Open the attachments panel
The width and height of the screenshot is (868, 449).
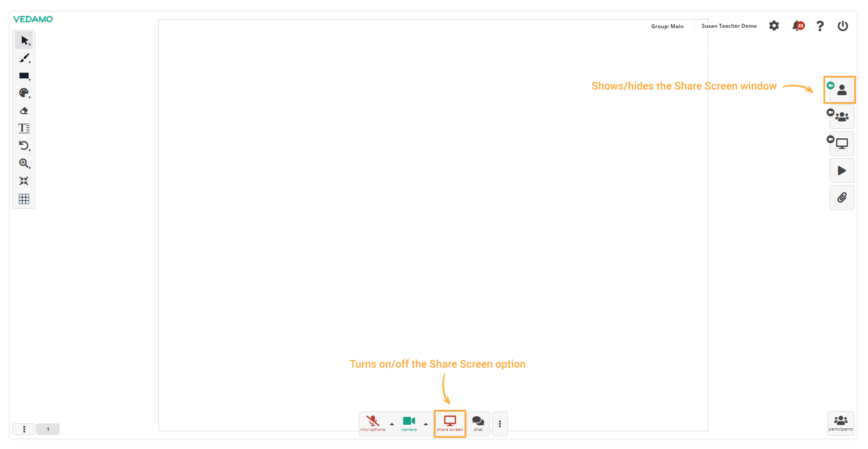(842, 197)
